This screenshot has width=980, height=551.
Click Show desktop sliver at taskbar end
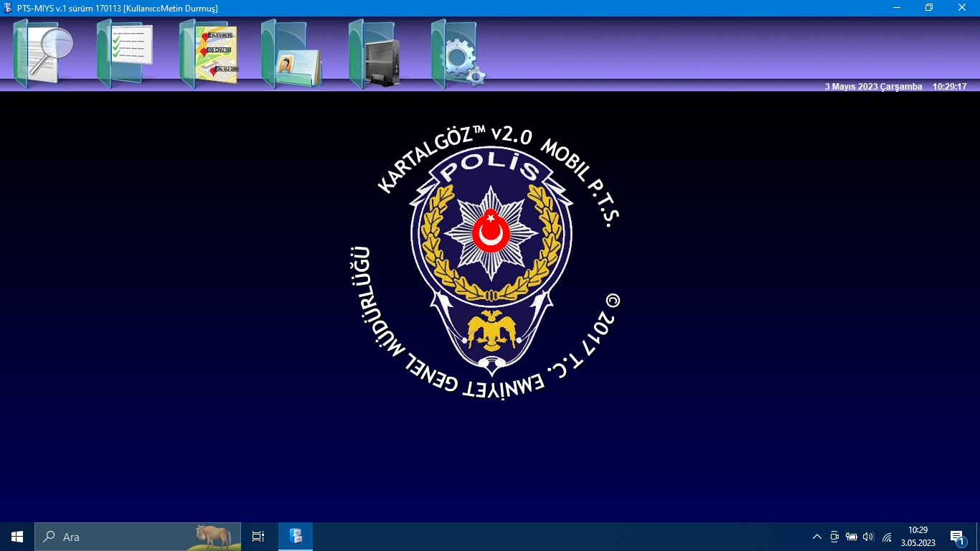coord(978,537)
